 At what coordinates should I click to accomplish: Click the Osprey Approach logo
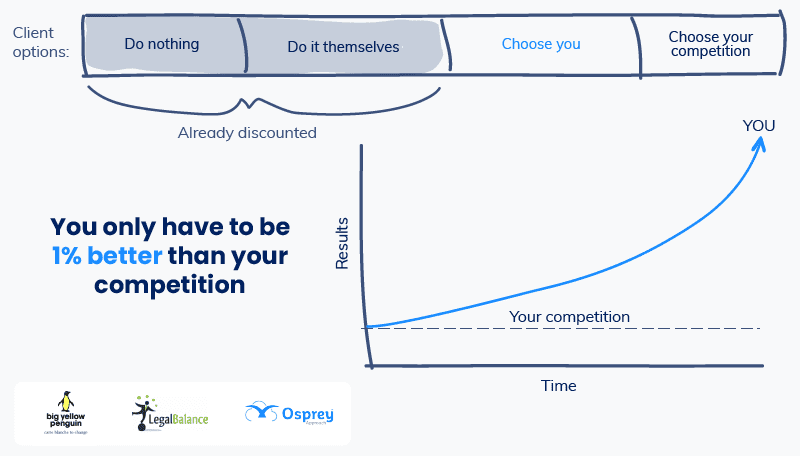tap(289, 413)
